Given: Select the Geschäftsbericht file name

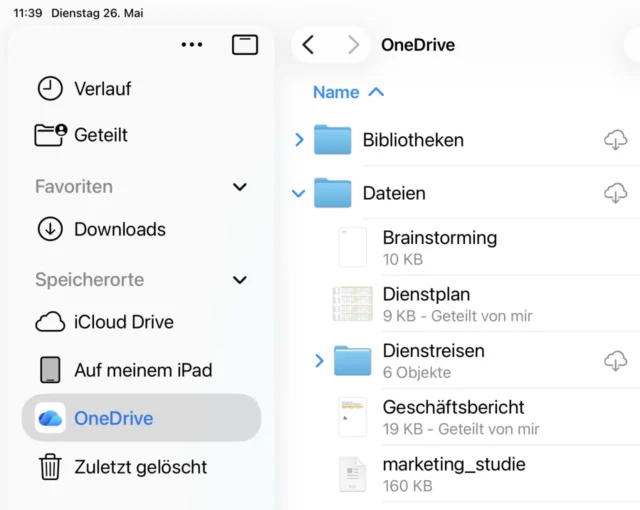Looking at the screenshot, I should pyautogui.click(x=453, y=407).
